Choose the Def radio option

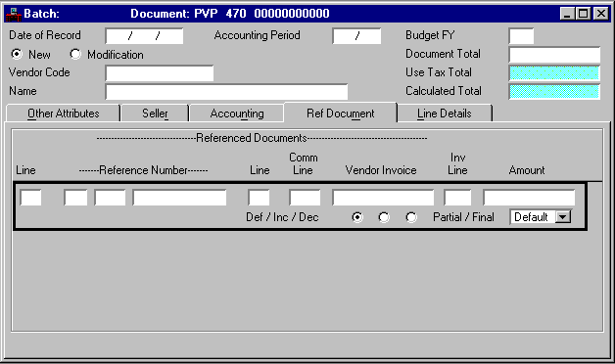coord(357,217)
